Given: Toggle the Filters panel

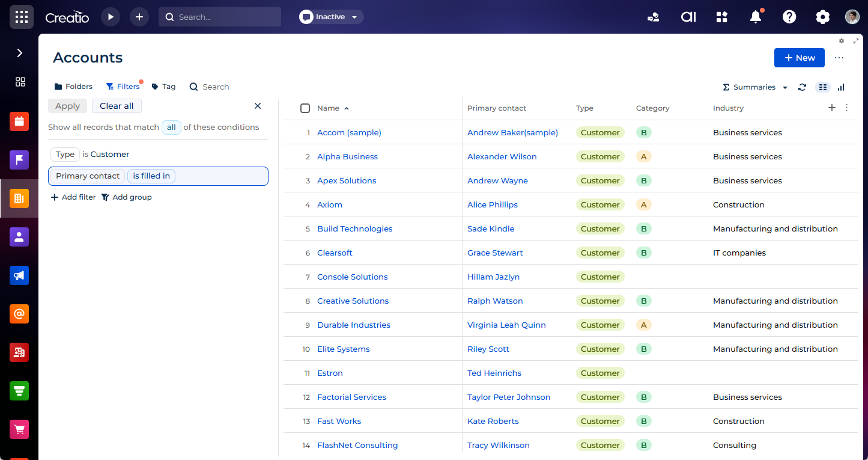Looking at the screenshot, I should click(x=123, y=87).
